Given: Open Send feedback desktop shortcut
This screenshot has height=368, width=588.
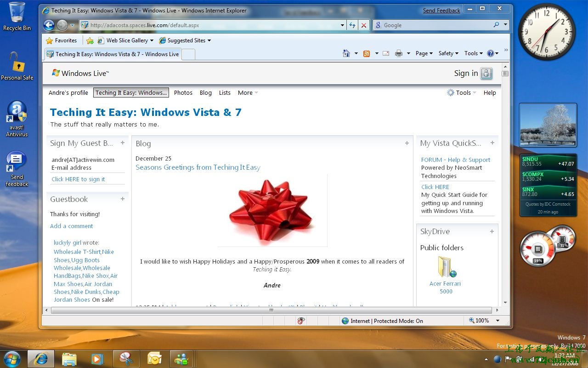Looking at the screenshot, I should click(x=17, y=169).
